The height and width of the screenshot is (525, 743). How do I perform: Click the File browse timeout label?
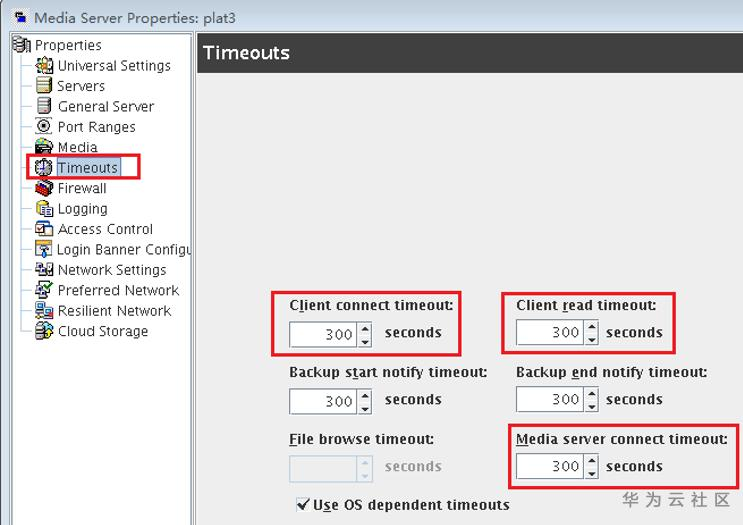click(361, 439)
